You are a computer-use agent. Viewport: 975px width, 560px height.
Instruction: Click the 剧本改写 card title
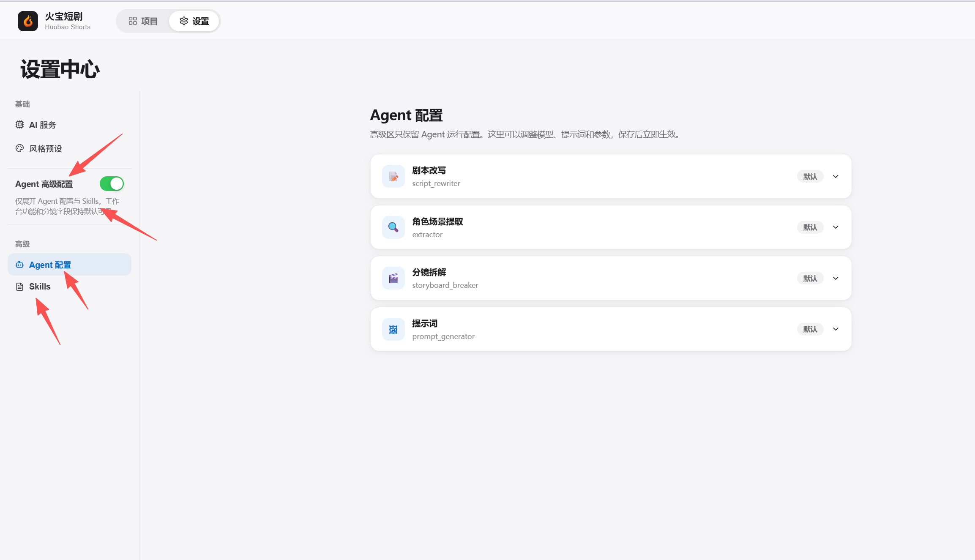tap(429, 170)
